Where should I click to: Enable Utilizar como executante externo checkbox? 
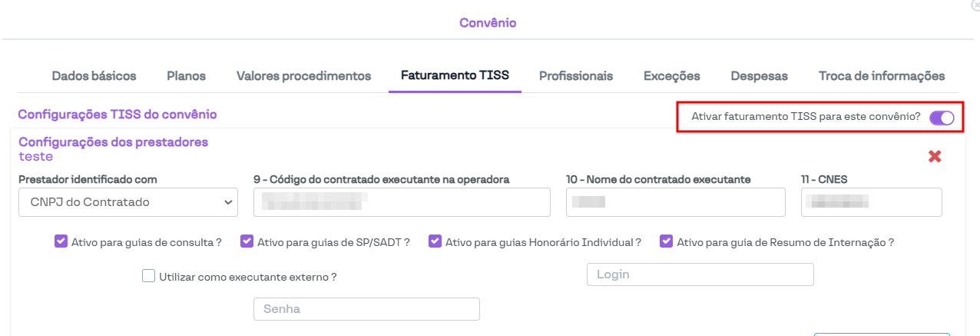pyautogui.click(x=149, y=276)
